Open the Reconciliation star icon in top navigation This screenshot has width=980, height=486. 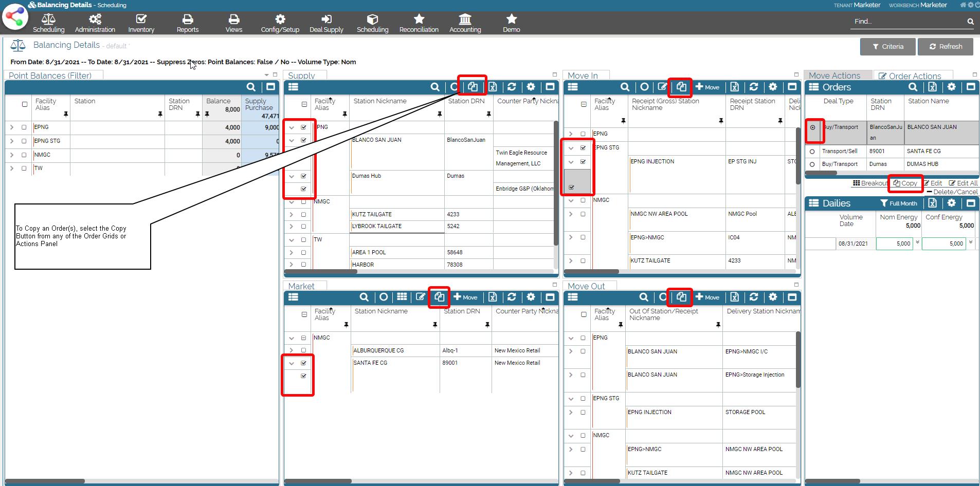[419, 23]
